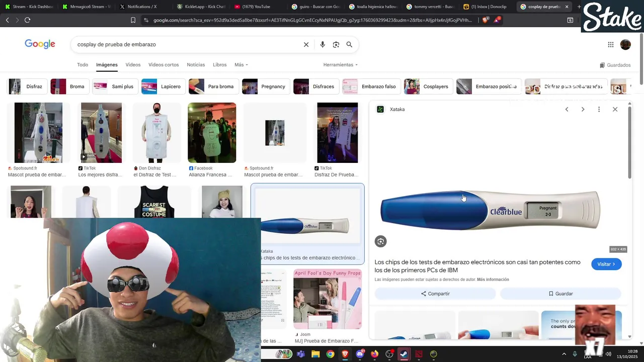The width and height of the screenshot is (644, 362).
Task: Open the Don Disfraz costume thumbnail
Action: tap(156, 133)
